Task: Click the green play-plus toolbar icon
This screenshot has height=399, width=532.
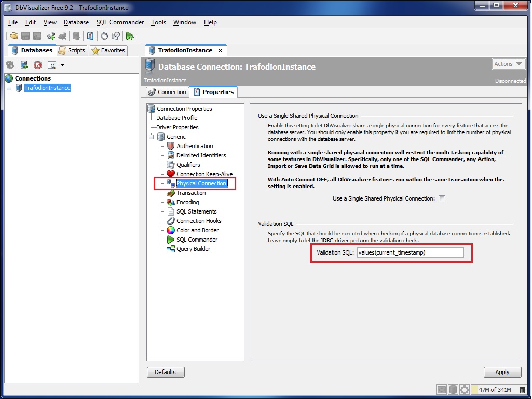Action: (130, 36)
